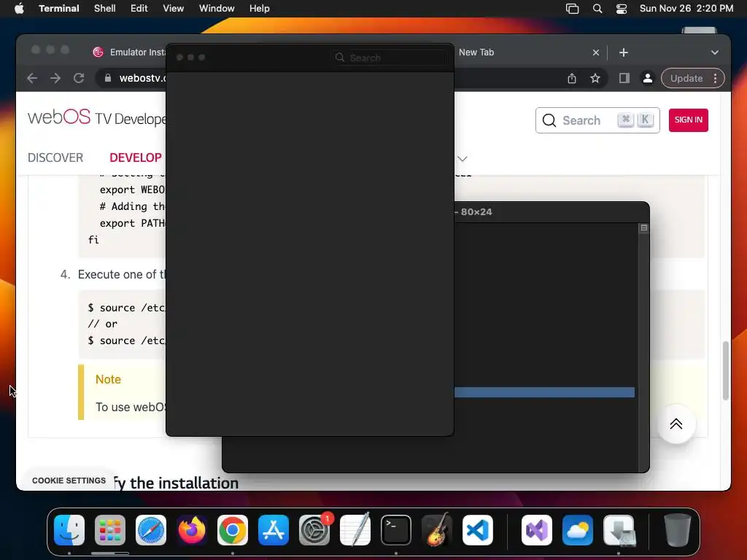Expand the navigation chevron dropdown
The image size is (747, 560).
pyautogui.click(x=462, y=158)
